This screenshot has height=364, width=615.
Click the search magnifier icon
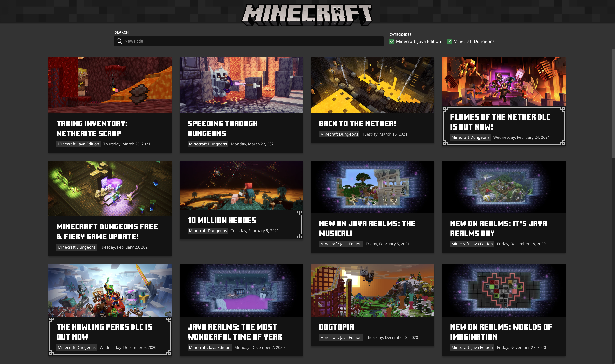[x=119, y=41]
